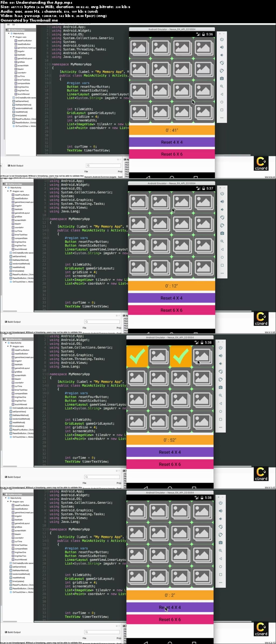Click emulator home circle icon in 0':2" frame
276x644 pixels.
point(220,567)
